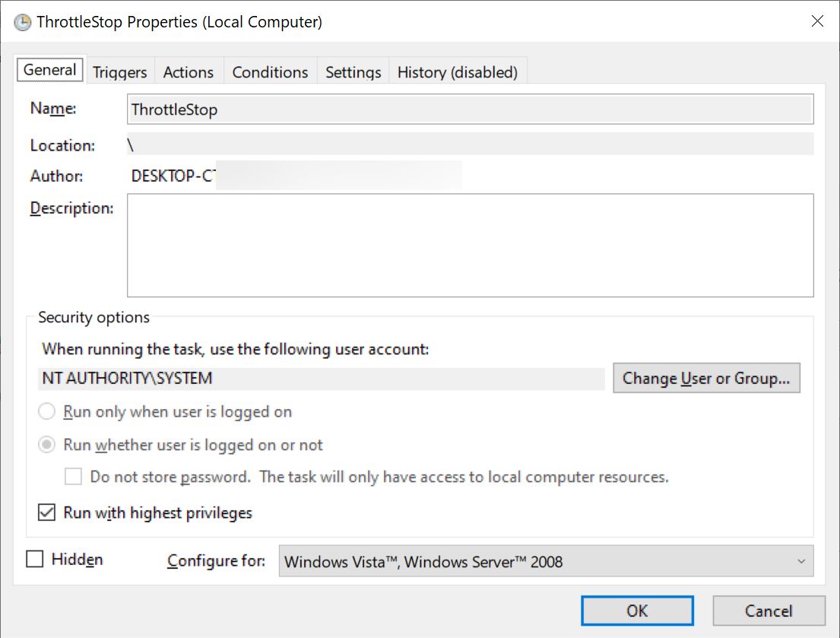Screen dimensions: 840x638
Task: Click the Configure for label
Action: 217,560
